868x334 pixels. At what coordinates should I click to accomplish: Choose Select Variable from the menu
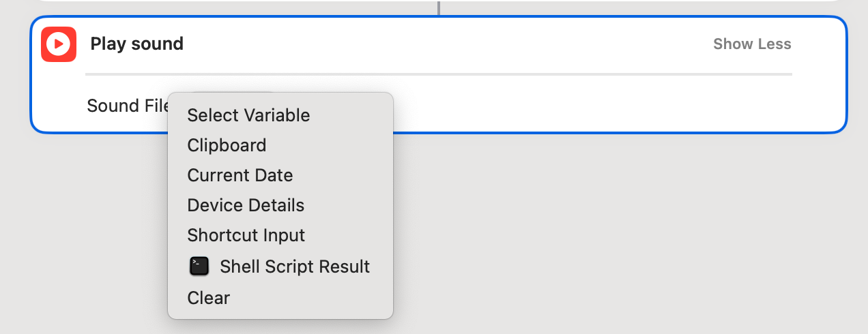248,115
